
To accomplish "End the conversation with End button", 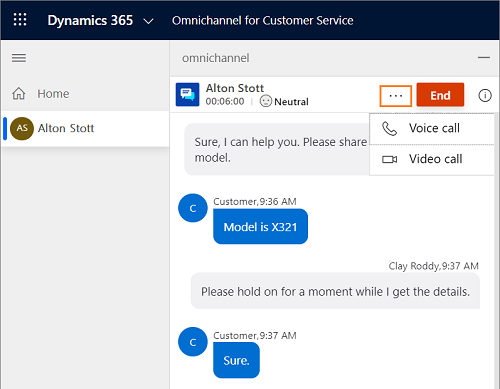I will pyautogui.click(x=440, y=95).
